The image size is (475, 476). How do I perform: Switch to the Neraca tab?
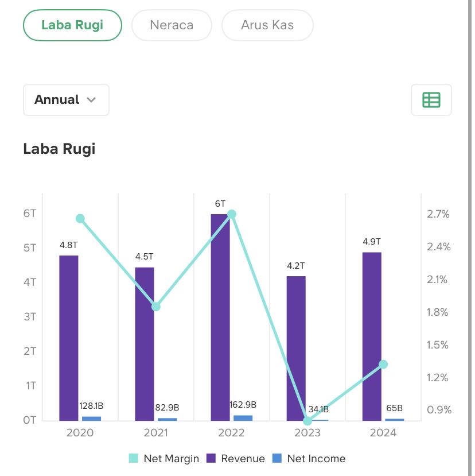coord(172,25)
